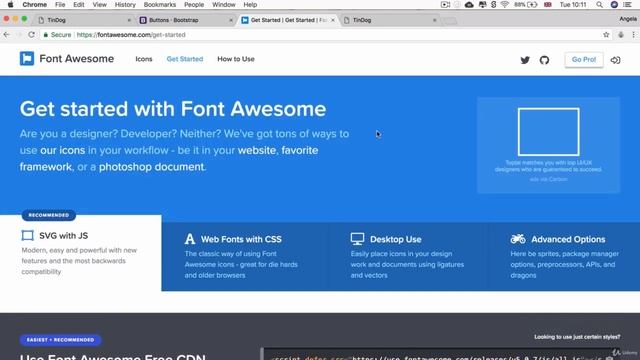Image resolution: width=640 pixels, height=360 pixels.
Task: Select the SVG with JS option
Action: pos(81,253)
